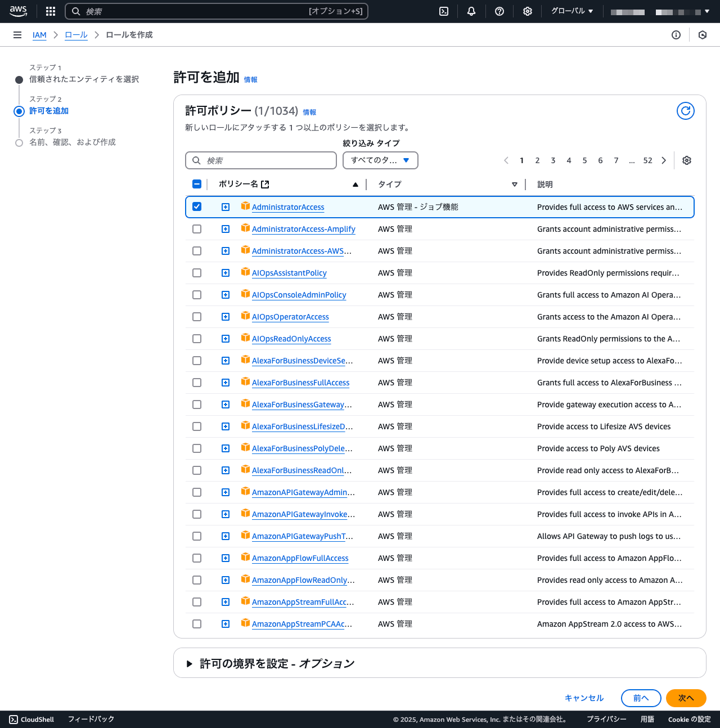Image resolution: width=720 pixels, height=728 pixels.
Task: Open the notifications bell
Action: click(471, 11)
